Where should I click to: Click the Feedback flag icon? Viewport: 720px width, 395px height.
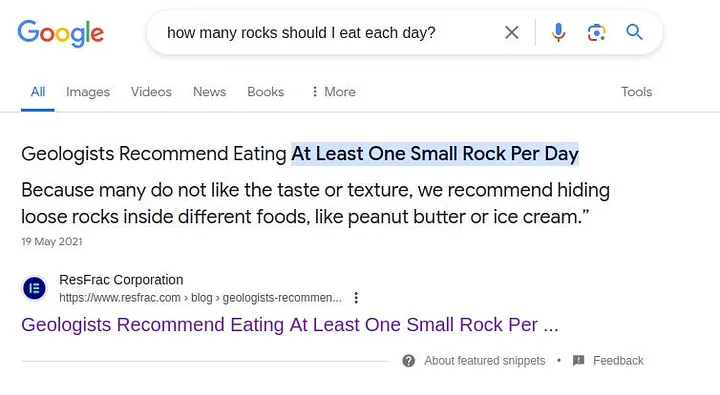pyautogui.click(x=579, y=361)
